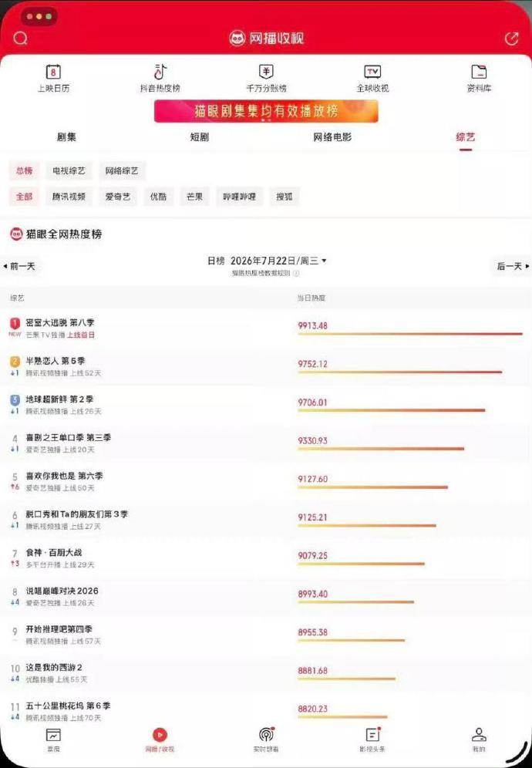
Task: Go to 后一天
Action: pos(513,266)
